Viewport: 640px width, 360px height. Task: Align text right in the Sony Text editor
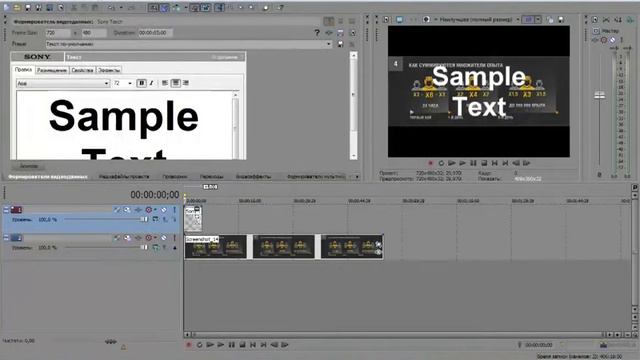(186, 83)
